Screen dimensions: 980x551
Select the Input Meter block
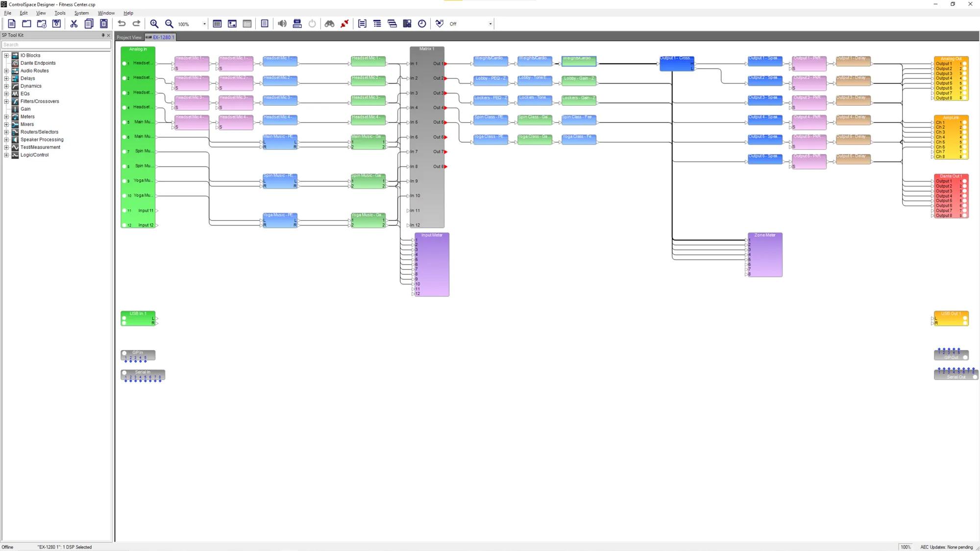coord(432,264)
